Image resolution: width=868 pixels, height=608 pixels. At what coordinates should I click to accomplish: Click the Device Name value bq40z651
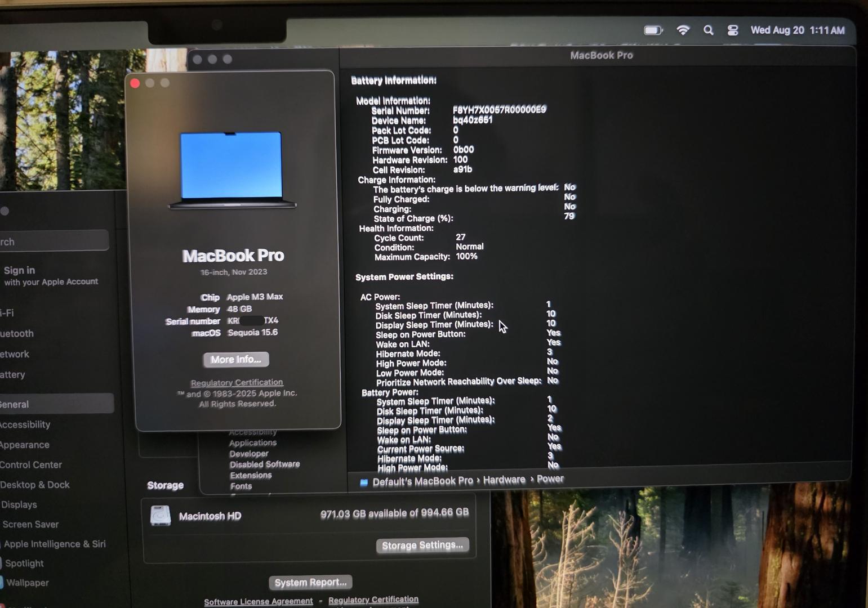pos(473,120)
